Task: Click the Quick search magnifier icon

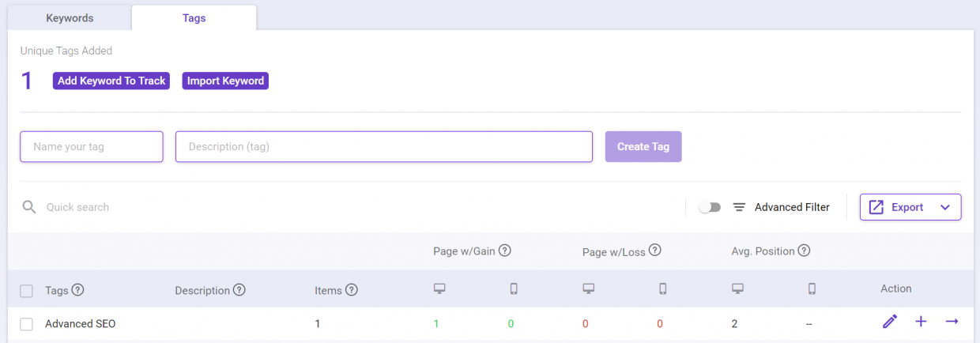Action: tap(29, 207)
